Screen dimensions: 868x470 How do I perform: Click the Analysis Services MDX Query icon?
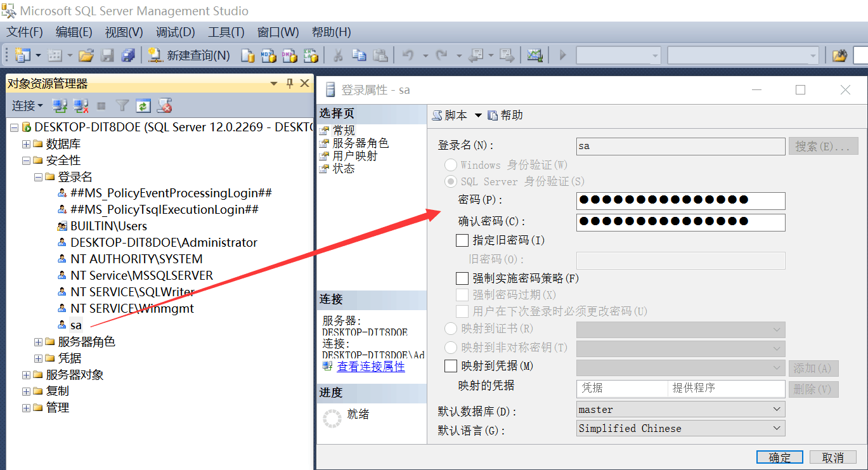coord(269,55)
